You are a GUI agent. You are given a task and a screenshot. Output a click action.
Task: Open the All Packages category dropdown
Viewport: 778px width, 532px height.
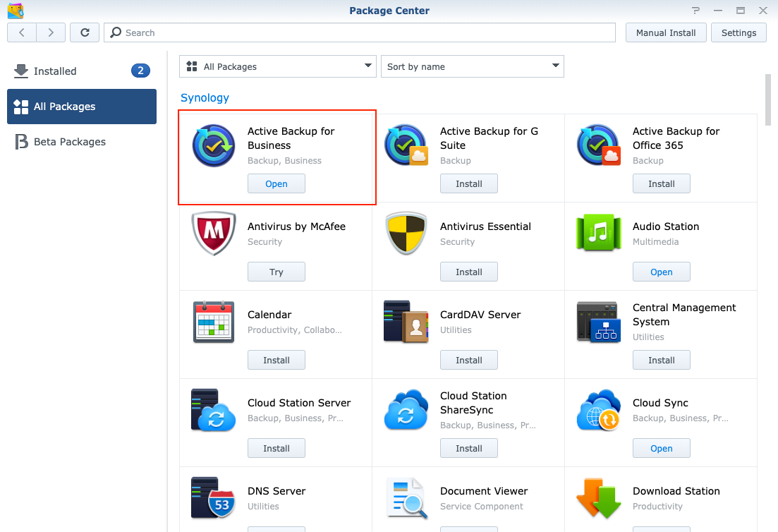click(278, 66)
